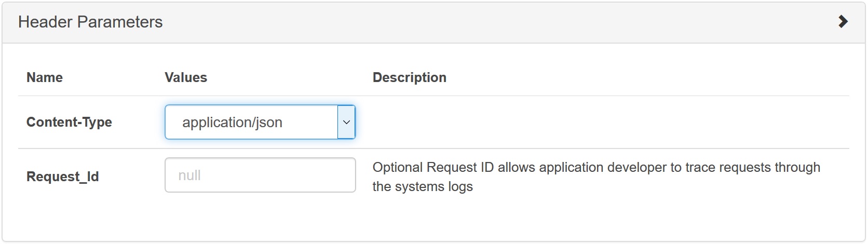Click the Description column header
Screen dimensions: 868x244
[x=410, y=77]
